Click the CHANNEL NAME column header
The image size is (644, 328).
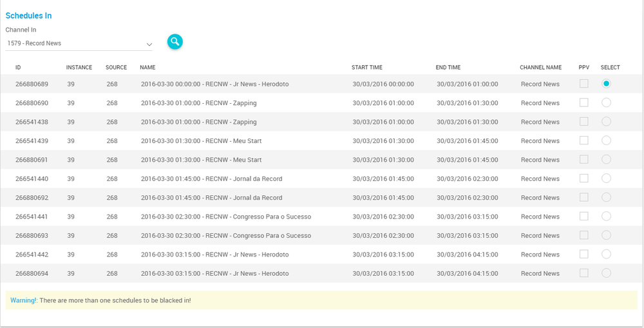click(540, 68)
